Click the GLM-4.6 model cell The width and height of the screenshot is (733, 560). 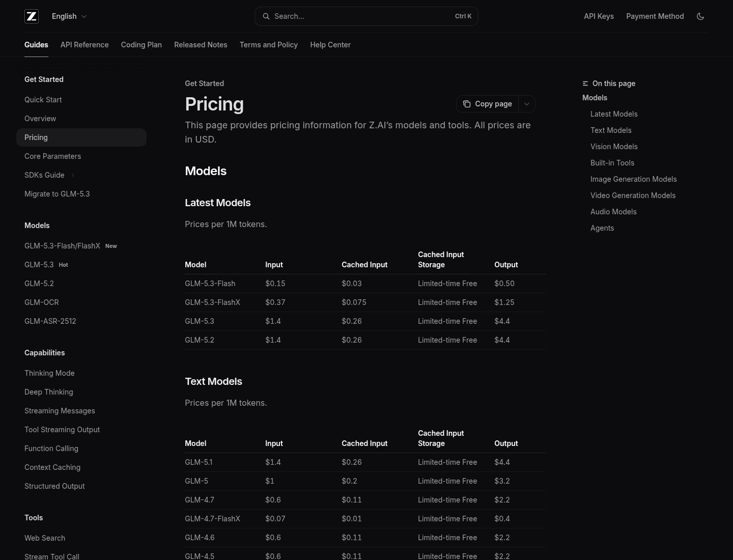tap(200, 538)
